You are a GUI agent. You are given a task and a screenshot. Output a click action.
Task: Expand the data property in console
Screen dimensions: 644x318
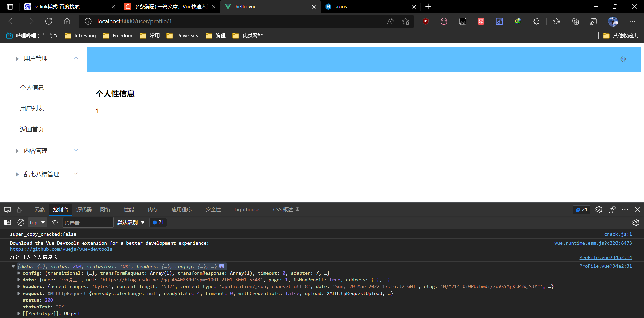[19, 280]
